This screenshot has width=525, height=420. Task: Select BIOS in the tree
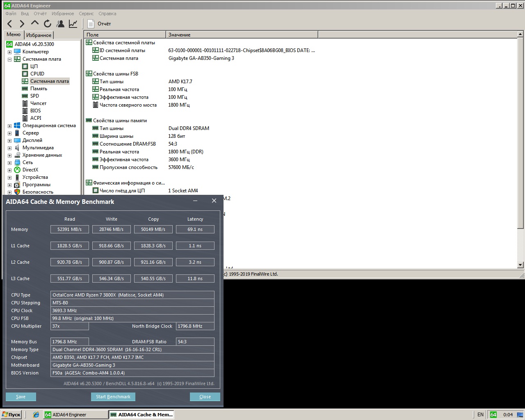click(35, 111)
